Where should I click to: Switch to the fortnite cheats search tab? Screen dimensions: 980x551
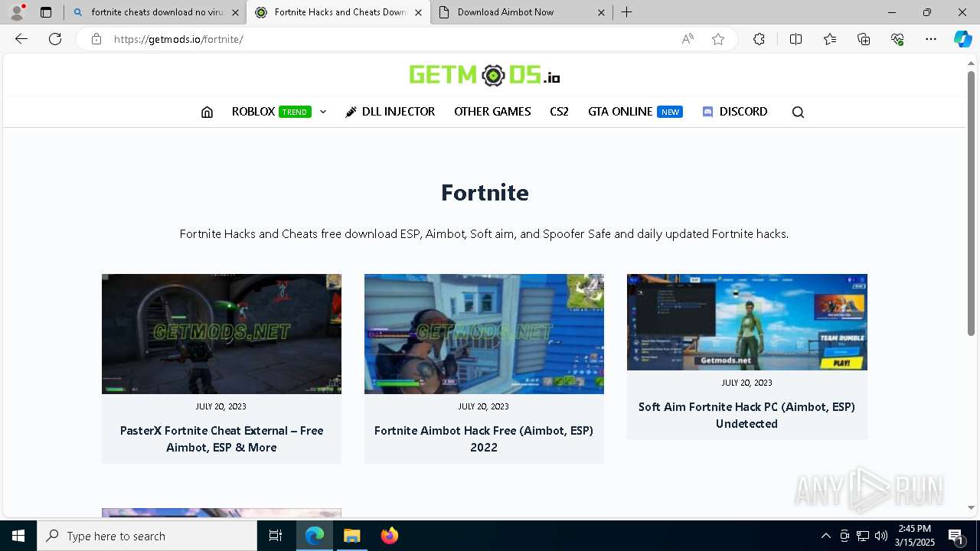coord(156,12)
